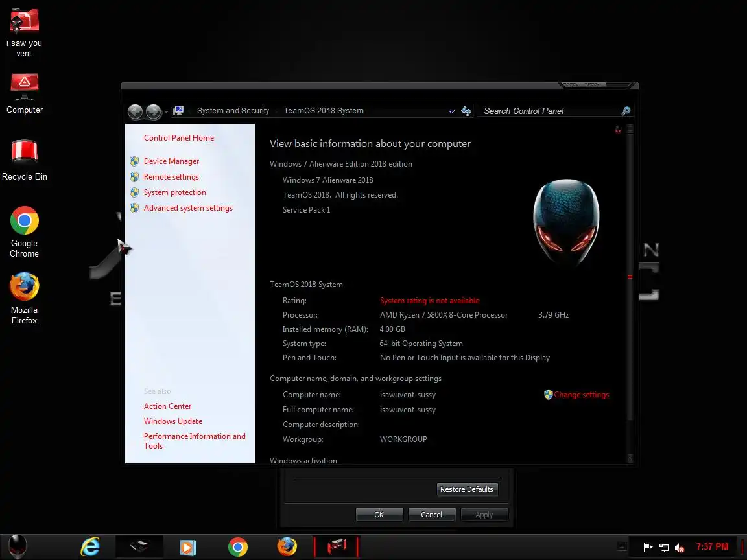Click the network tray icon
The image size is (747, 560).
[x=663, y=548]
